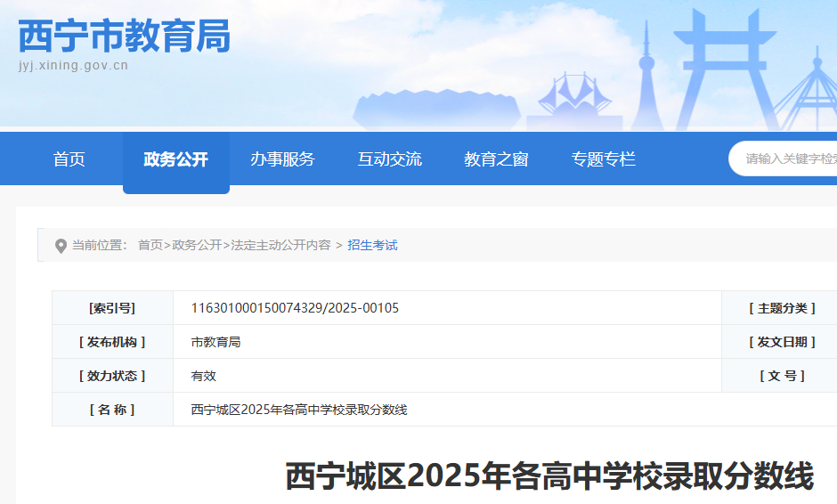Click the 市教育局 publishing agency value
The width and height of the screenshot is (837, 504).
point(215,342)
